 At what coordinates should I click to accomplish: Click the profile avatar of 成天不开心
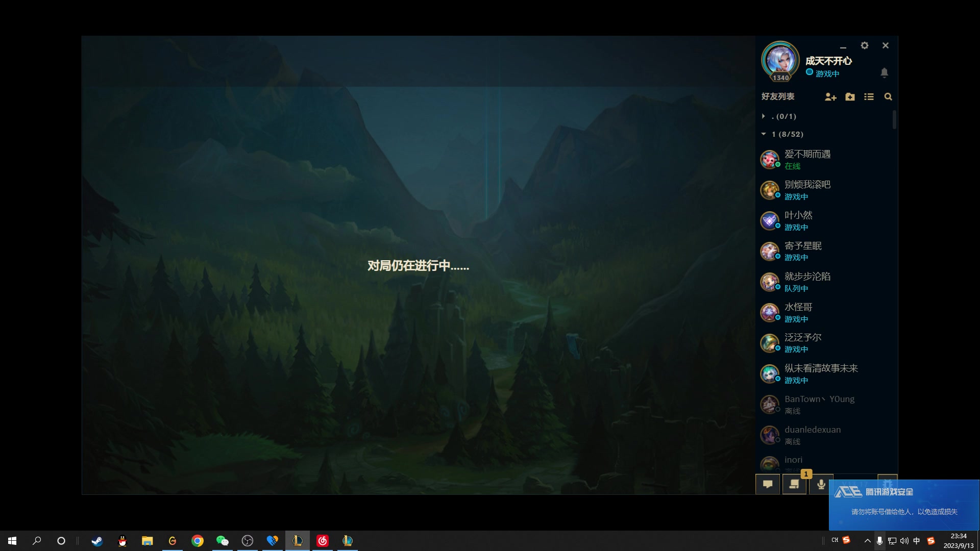[780, 61]
